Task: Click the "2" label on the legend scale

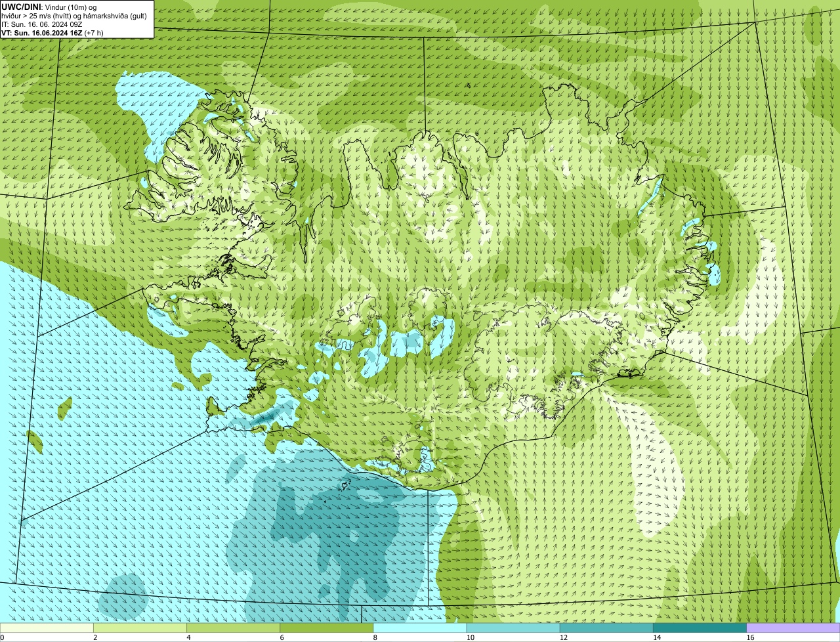Action: tap(95, 637)
